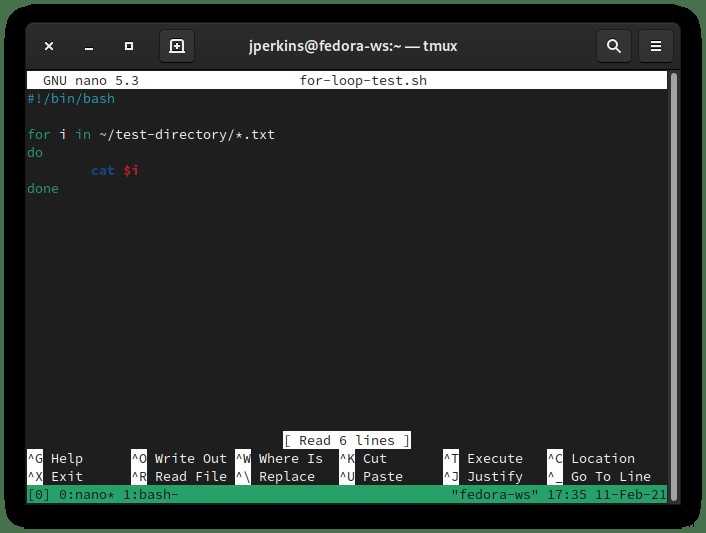
Task: Close the terminal window
Action: pyautogui.click(x=49, y=46)
